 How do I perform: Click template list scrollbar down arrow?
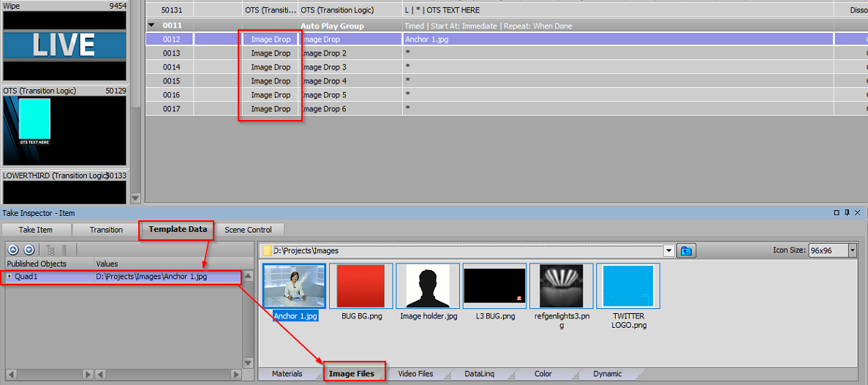[x=135, y=198]
